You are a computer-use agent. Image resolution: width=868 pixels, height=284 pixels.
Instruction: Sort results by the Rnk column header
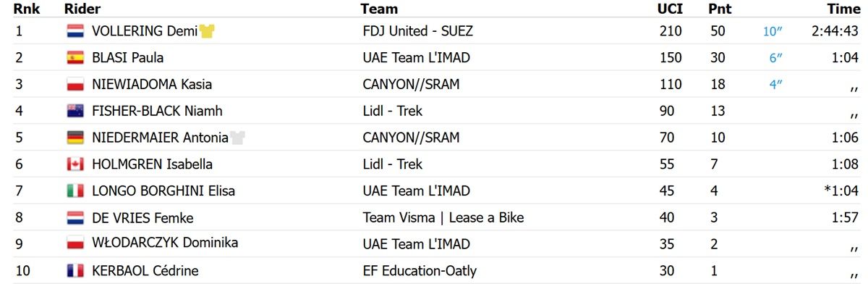(27, 9)
